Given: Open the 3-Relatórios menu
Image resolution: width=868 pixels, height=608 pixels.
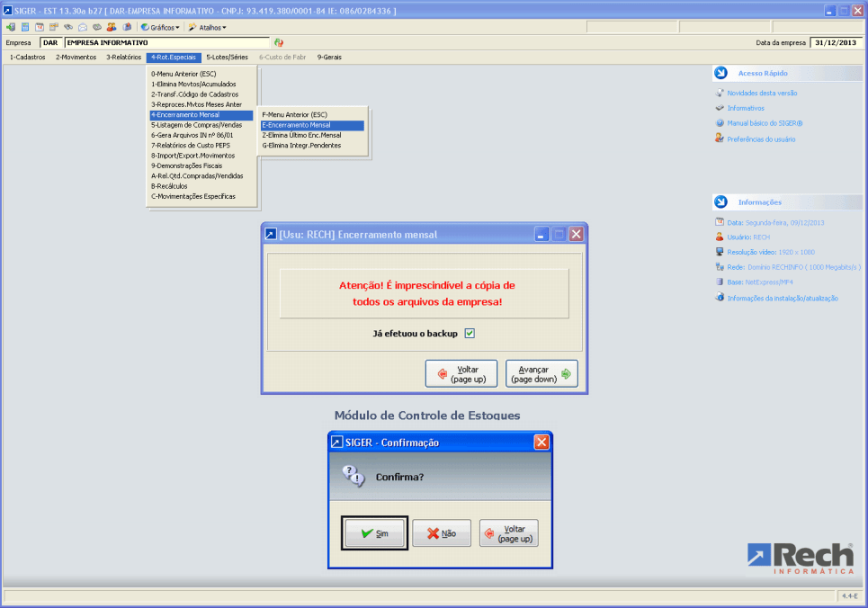Looking at the screenshot, I should point(123,57).
